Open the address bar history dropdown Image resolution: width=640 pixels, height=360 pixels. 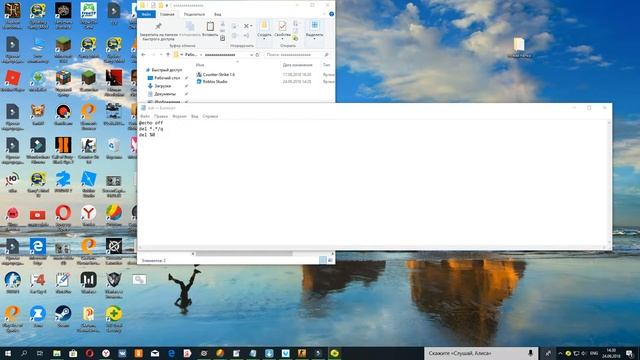point(251,55)
